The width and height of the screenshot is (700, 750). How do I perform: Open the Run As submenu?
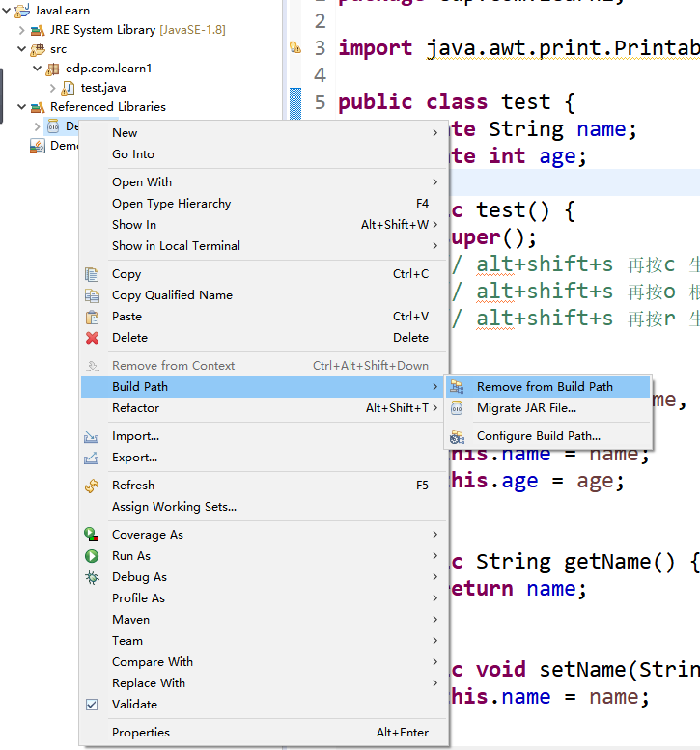(x=264, y=556)
